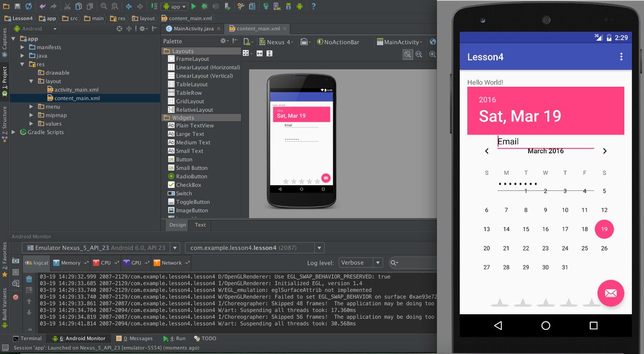Open Android Device Monitor icon
Viewport: 644px width, 354px height.
click(299, 6)
